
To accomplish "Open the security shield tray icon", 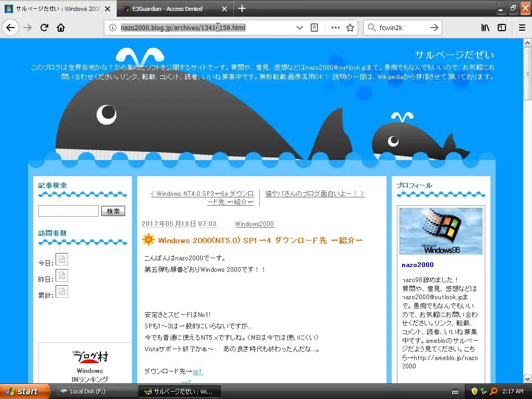I will (474, 391).
